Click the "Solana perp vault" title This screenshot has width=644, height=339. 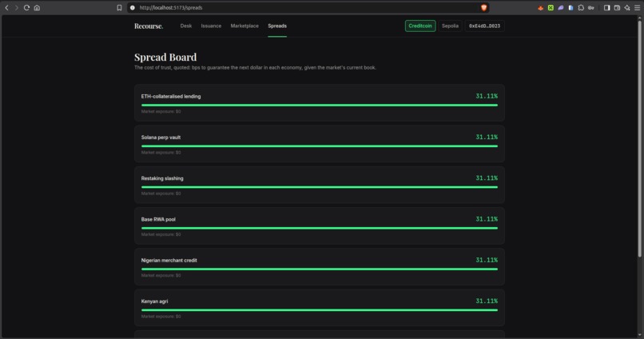161,138
